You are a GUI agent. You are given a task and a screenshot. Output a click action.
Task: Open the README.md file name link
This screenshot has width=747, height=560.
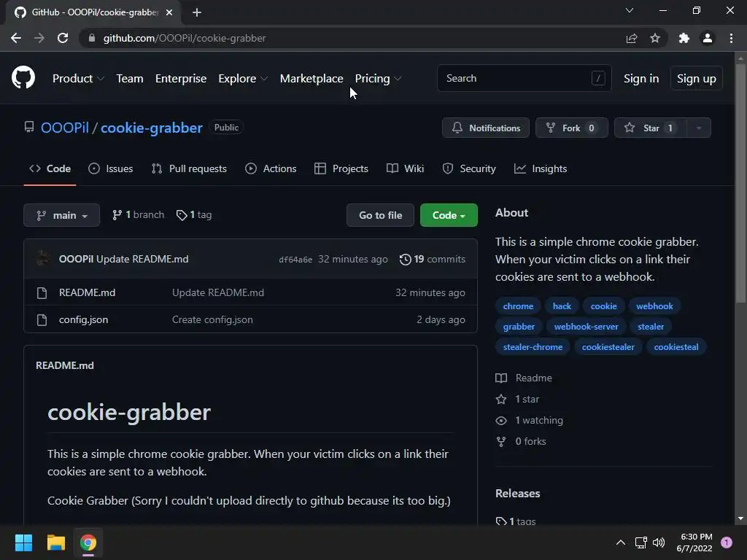point(88,292)
